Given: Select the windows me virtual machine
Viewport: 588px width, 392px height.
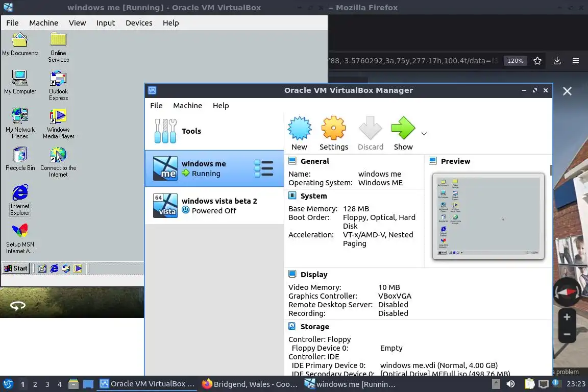Looking at the screenshot, I should click(214, 168).
